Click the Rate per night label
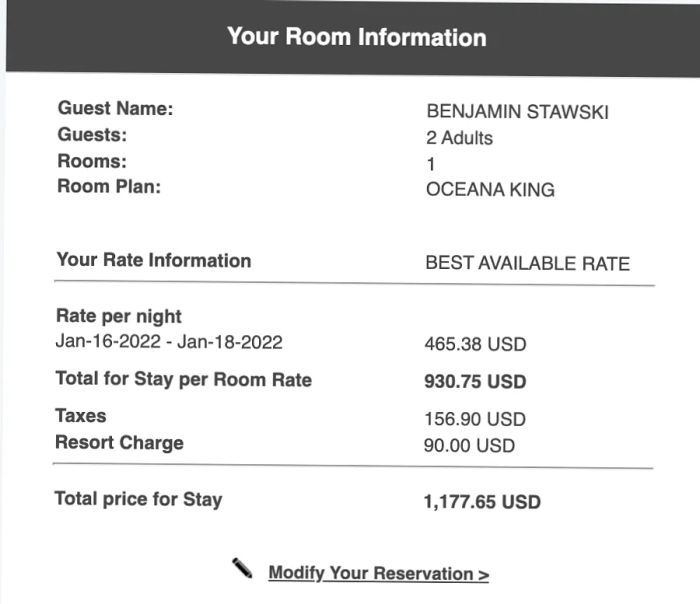The width and height of the screenshot is (700, 604). [x=119, y=316]
